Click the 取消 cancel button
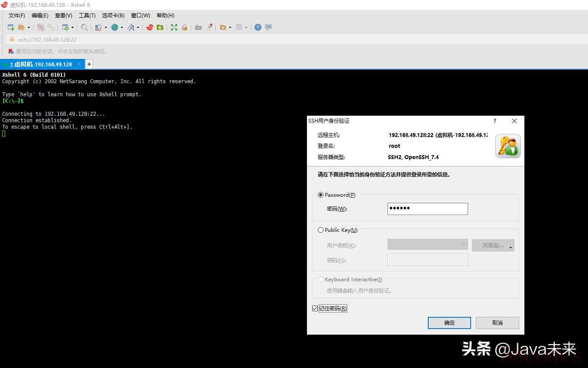The width and height of the screenshot is (588, 368). (497, 323)
